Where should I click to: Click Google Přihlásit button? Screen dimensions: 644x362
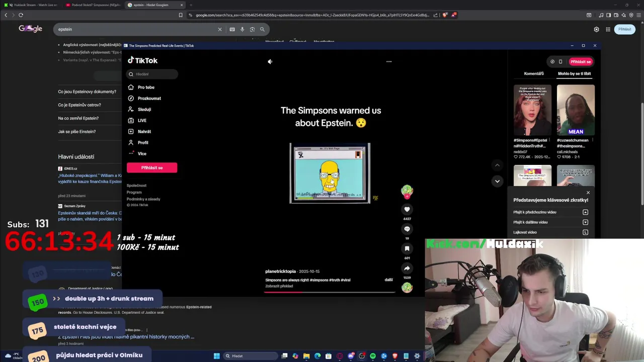click(x=624, y=29)
